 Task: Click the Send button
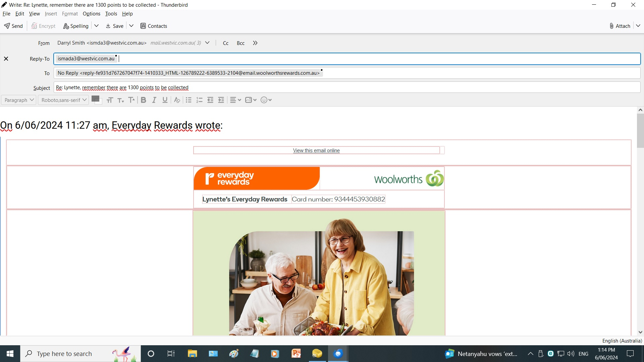coord(13,26)
